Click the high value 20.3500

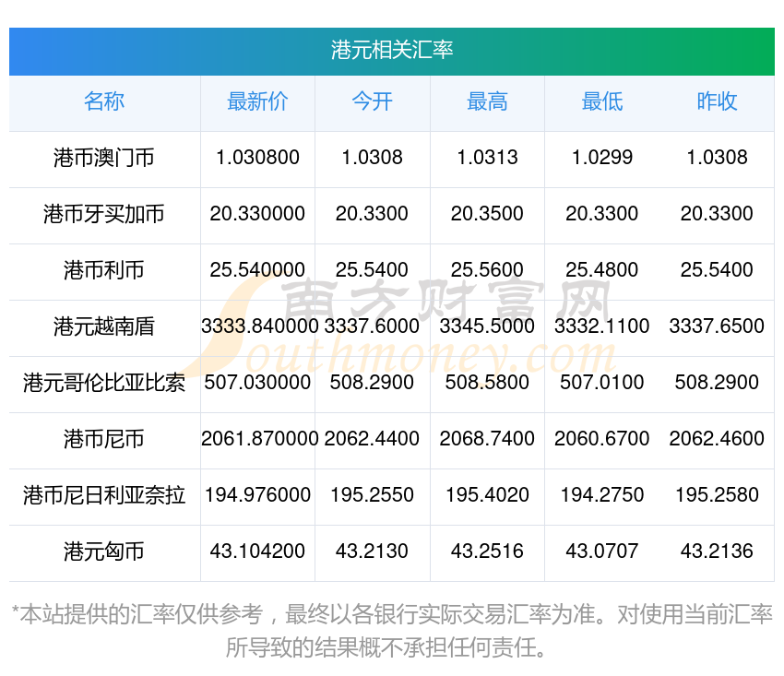click(487, 214)
